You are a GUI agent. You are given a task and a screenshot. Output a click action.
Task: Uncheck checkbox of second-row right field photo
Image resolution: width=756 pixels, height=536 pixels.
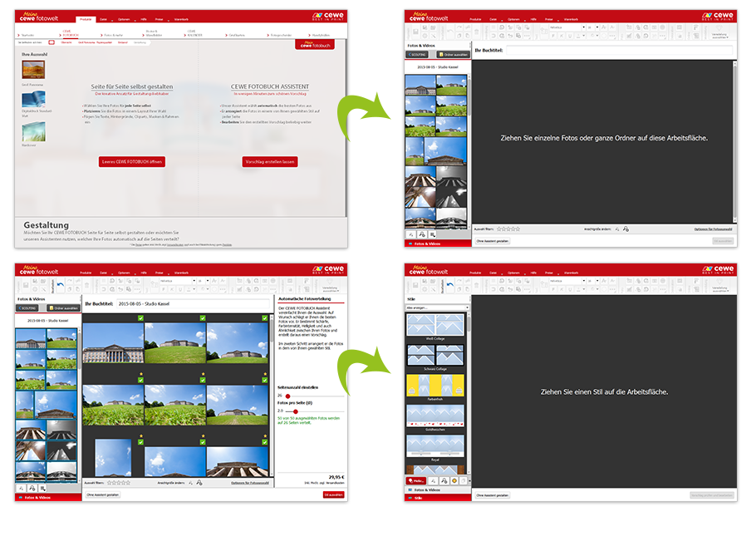(x=265, y=380)
